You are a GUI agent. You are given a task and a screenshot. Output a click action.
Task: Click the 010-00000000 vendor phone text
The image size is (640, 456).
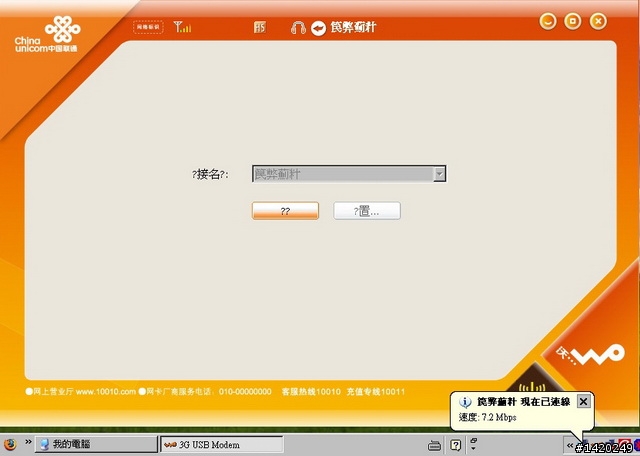point(245,391)
